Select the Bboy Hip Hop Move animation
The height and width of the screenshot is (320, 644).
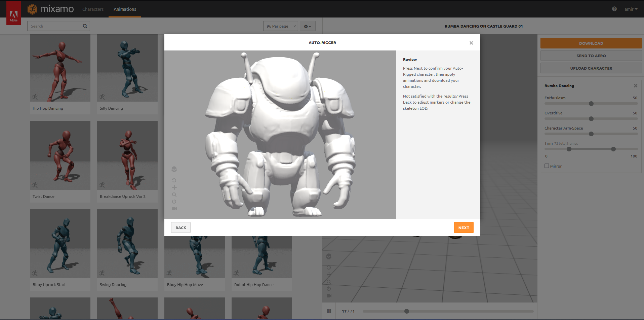pyautogui.click(x=195, y=263)
